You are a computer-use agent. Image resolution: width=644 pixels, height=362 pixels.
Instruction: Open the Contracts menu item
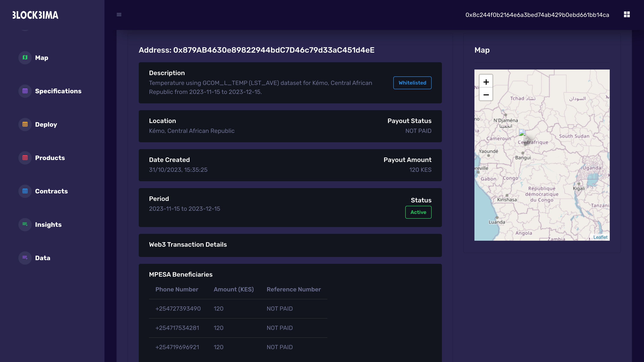(51, 191)
